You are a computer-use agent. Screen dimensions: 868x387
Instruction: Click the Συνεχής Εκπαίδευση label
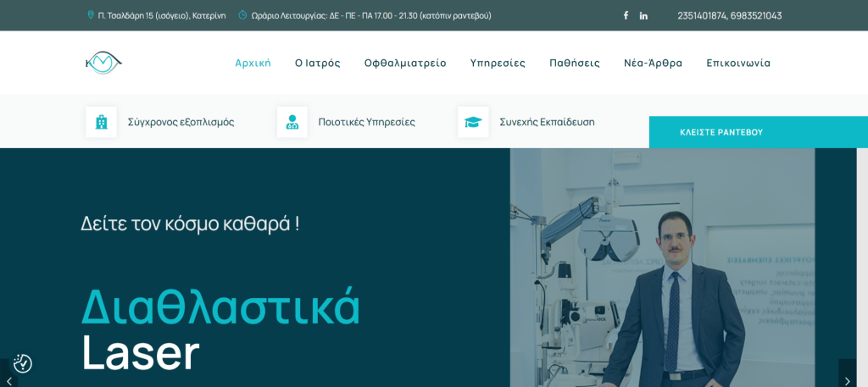click(x=547, y=122)
